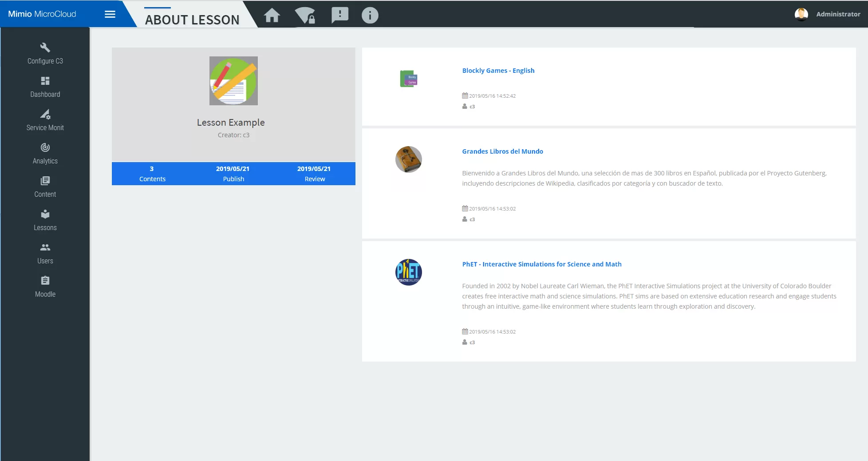Select the Review date tab
This screenshot has width=868, height=461.
click(x=315, y=174)
